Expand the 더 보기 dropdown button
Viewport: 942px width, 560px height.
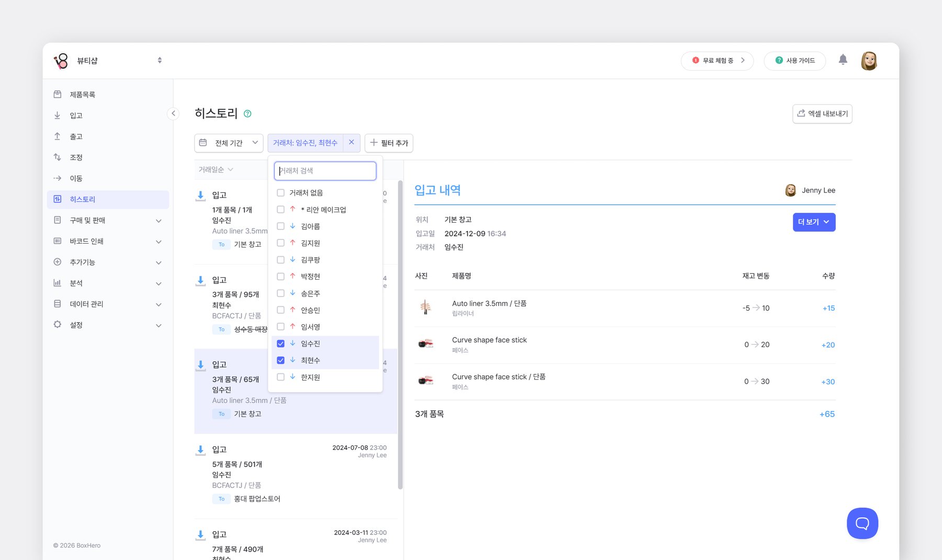tap(814, 222)
